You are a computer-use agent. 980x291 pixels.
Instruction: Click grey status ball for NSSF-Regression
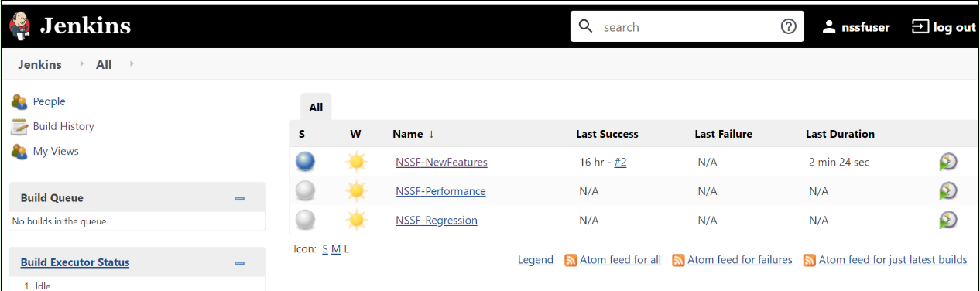pos(306,220)
